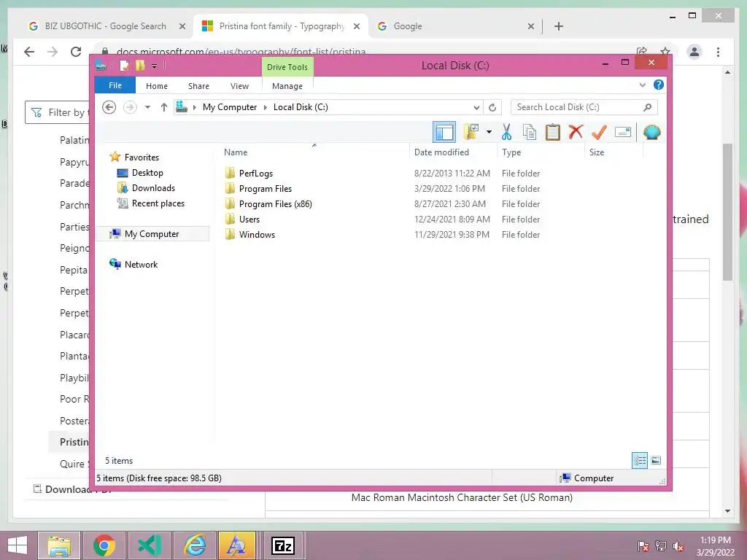
Task: Open the Home ribbon tab
Action: 157,86
